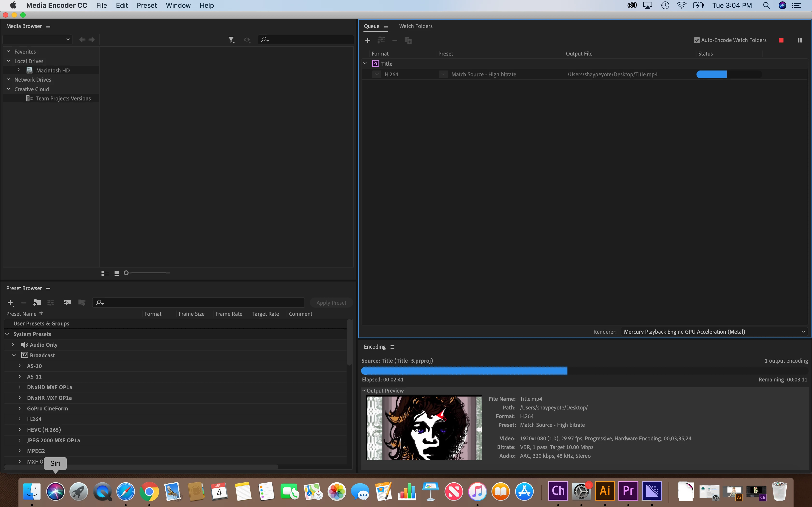Expand the H.264 preset group
Image resolution: width=812 pixels, height=507 pixels.
click(x=20, y=419)
